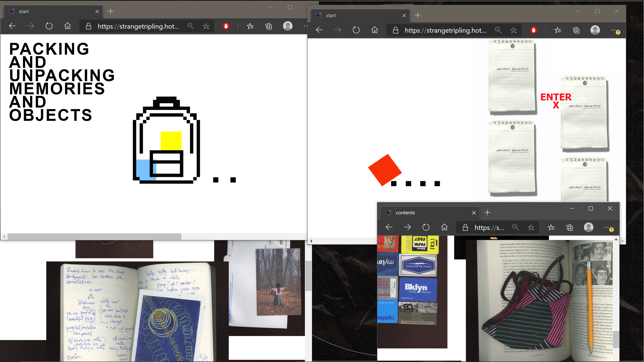
Task: Open new tab in left browser window
Action: point(111,11)
